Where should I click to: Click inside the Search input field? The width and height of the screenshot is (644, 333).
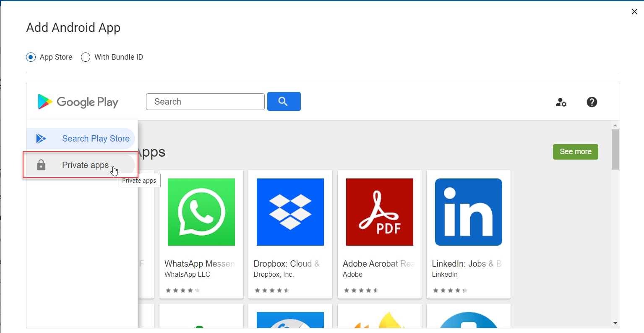point(205,101)
